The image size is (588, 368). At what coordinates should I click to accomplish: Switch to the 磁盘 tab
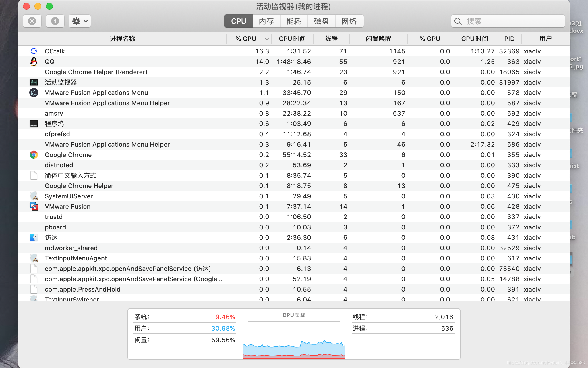322,21
